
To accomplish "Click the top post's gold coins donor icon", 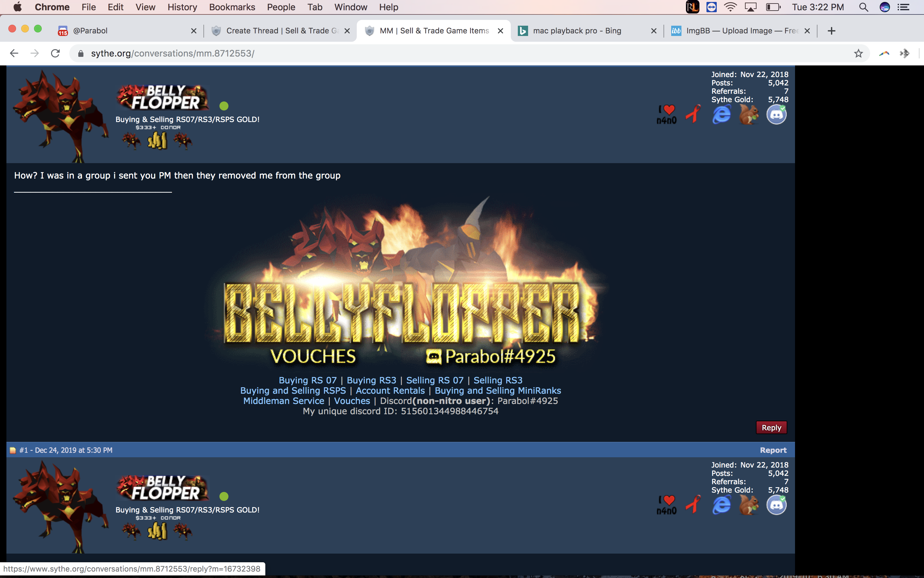I will tap(157, 141).
